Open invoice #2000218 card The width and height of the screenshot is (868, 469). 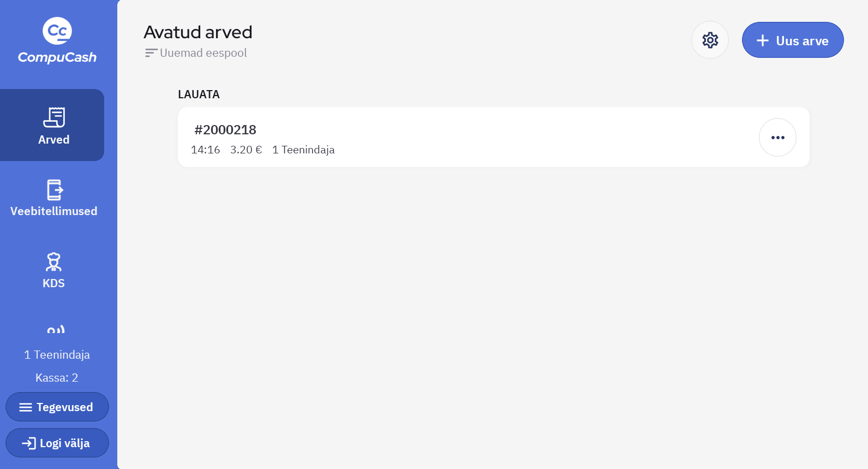[436, 138]
